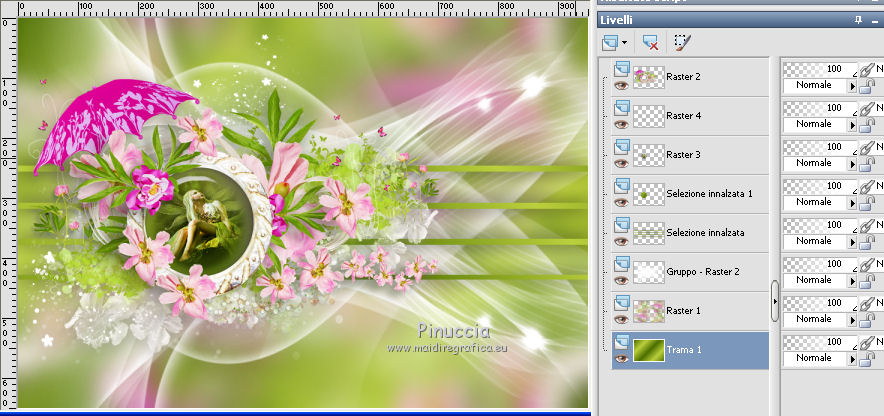Toggle transparency lock padlock for Raster 4
This screenshot has width=884, height=416.
click(x=868, y=125)
